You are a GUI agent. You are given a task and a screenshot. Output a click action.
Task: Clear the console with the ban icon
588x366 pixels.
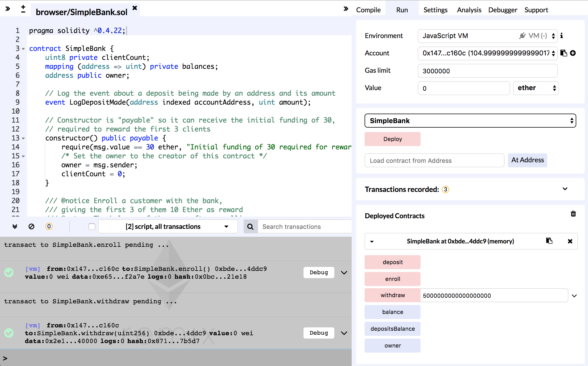[31, 226]
